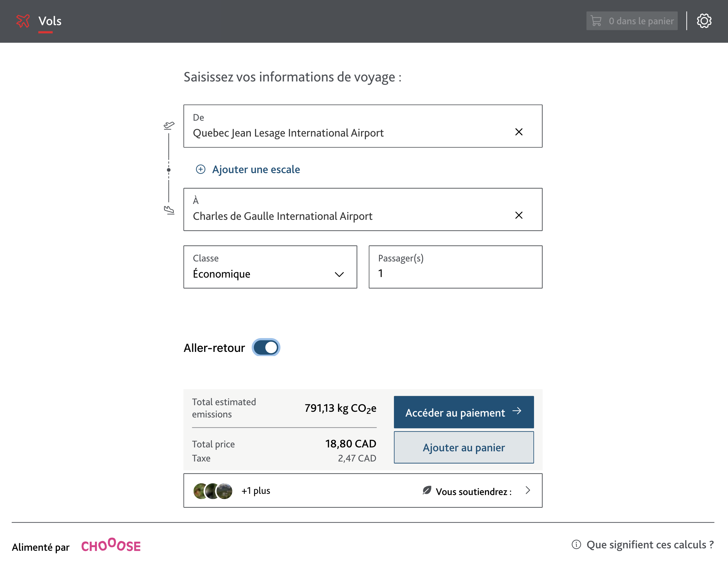
Task: Open the settings gear icon
Action: [704, 21]
